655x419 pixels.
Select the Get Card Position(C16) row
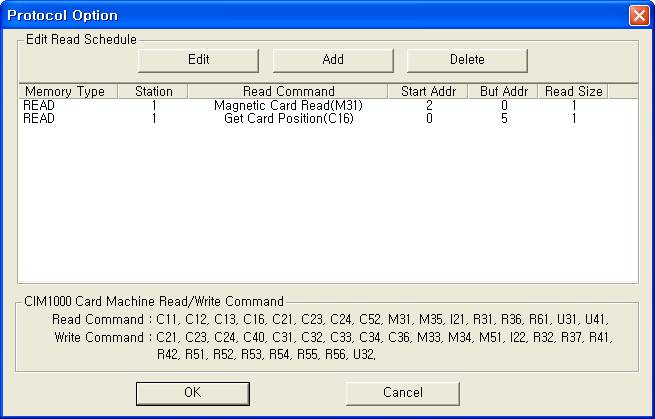(288, 118)
